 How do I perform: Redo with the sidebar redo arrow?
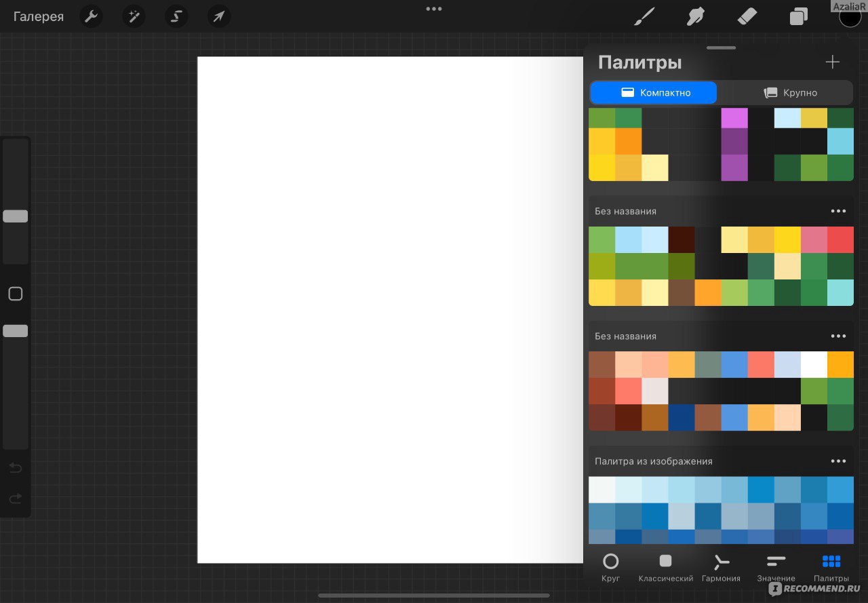[x=15, y=499]
